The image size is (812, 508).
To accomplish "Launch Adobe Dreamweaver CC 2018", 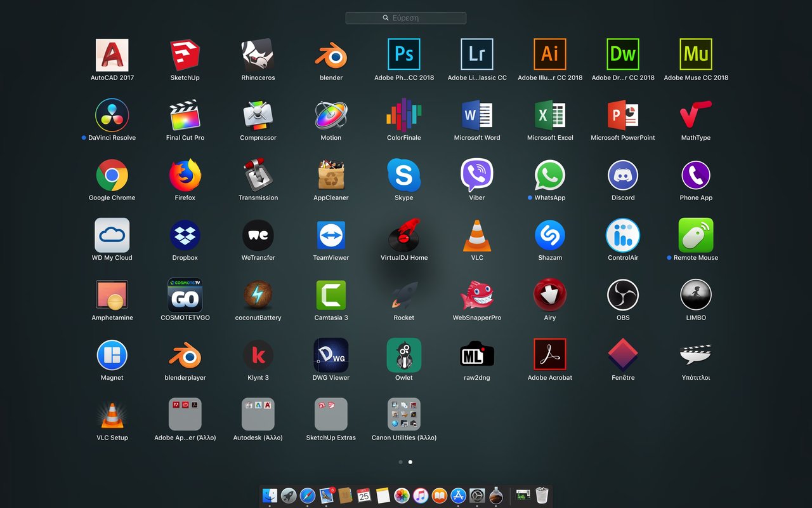I will (623, 55).
